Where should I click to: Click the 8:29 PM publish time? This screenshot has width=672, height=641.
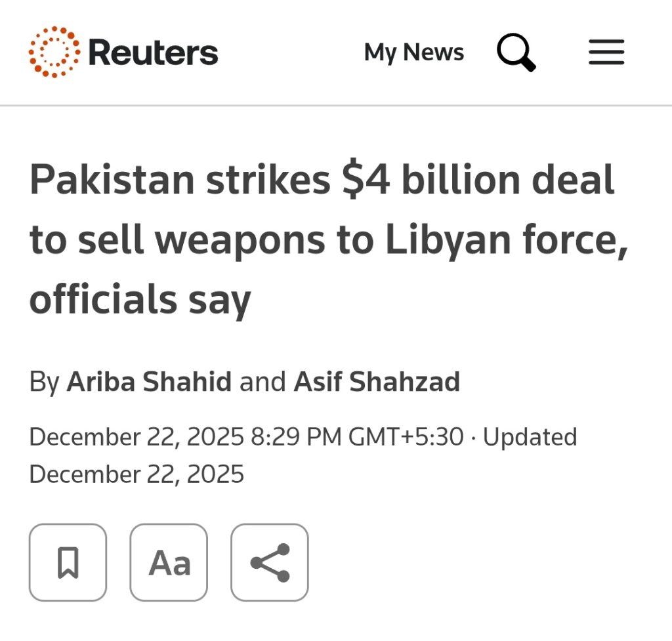(x=295, y=437)
